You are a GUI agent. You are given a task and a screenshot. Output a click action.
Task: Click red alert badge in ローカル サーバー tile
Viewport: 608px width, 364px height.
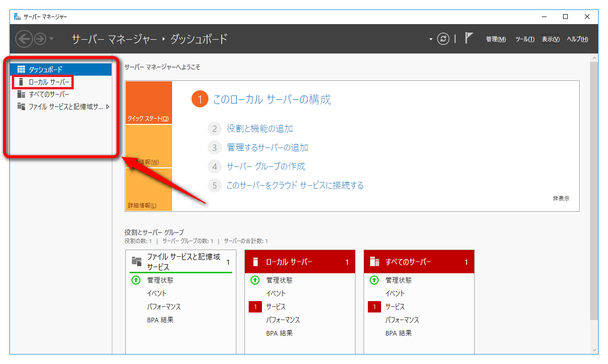click(x=255, y=307)
